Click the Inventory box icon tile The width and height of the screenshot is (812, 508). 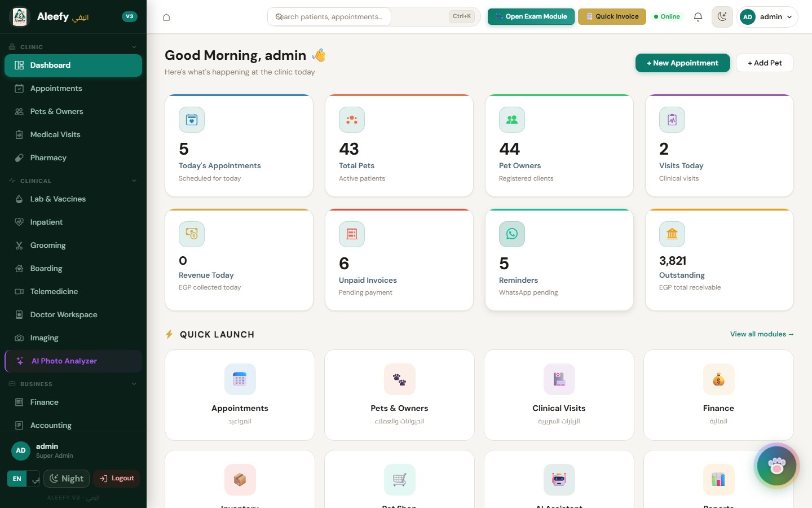tap(240, 479)
